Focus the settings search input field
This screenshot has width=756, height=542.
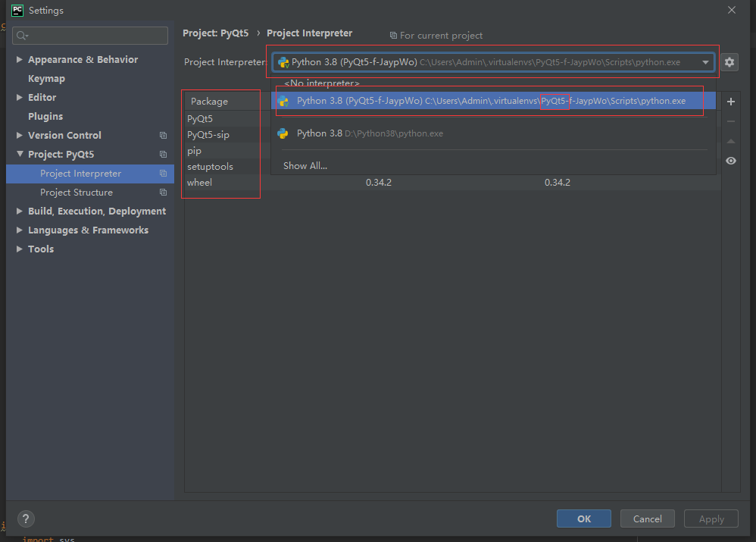tap(90, 36)
